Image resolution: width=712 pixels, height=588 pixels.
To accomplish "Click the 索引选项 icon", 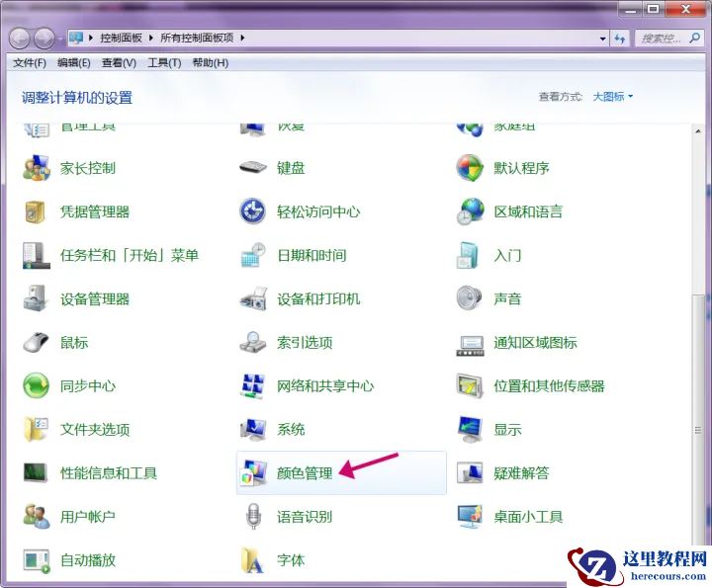I will [253, 342].
